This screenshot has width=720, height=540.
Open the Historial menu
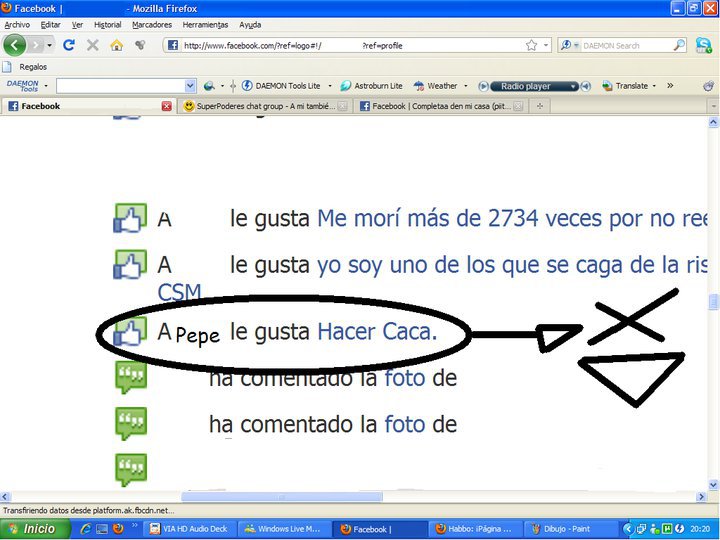tap(107, 25)
